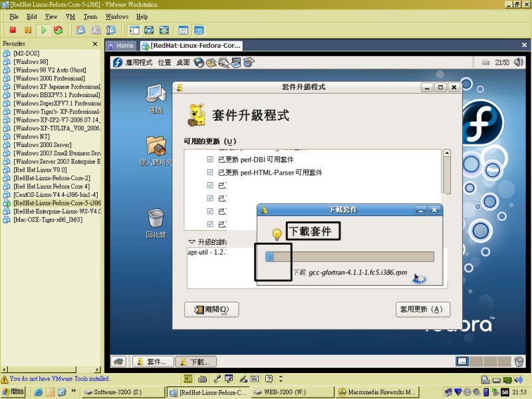Suspend the VM using the pause icon

point(28,30)
